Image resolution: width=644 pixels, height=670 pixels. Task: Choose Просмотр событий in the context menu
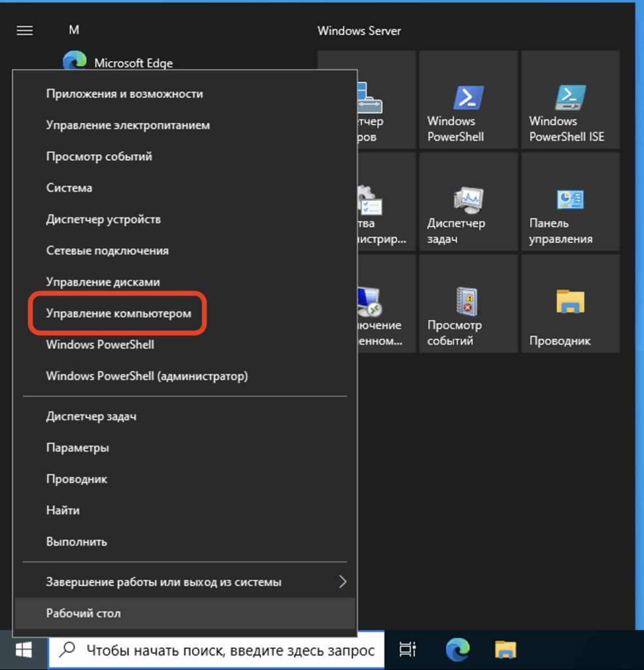(185, 156)
